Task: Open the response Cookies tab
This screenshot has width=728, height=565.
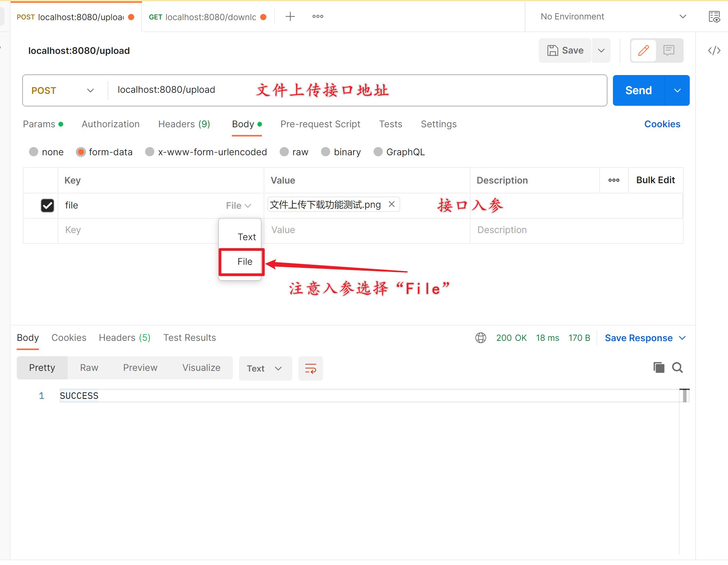Action: tap(69, 338)
